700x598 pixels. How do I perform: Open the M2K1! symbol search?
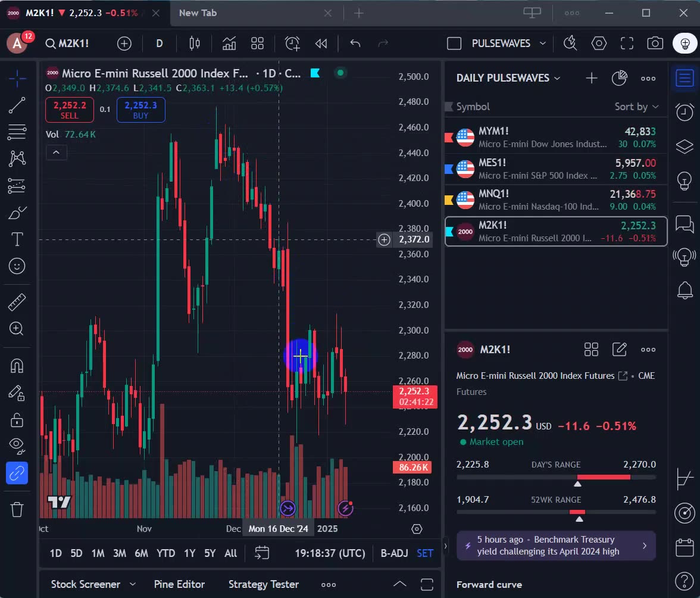pos(67,43)
